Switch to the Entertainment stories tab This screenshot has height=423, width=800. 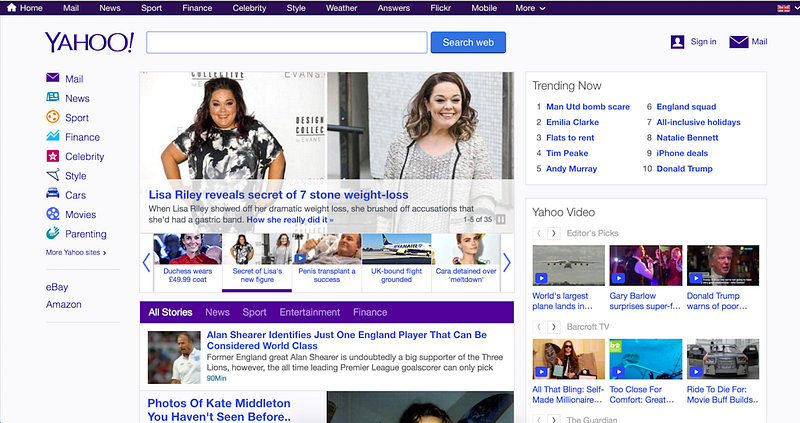click(x=310, y=312)
